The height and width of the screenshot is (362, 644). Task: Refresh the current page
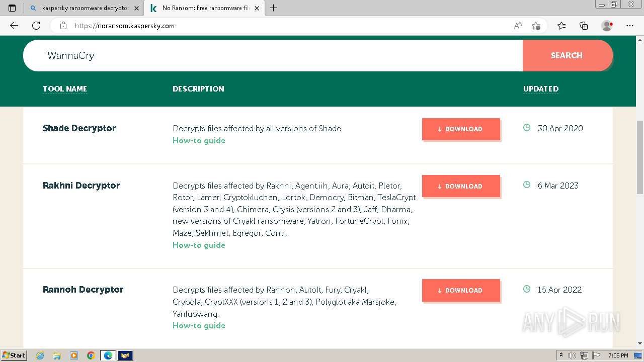tap(36, 26)
